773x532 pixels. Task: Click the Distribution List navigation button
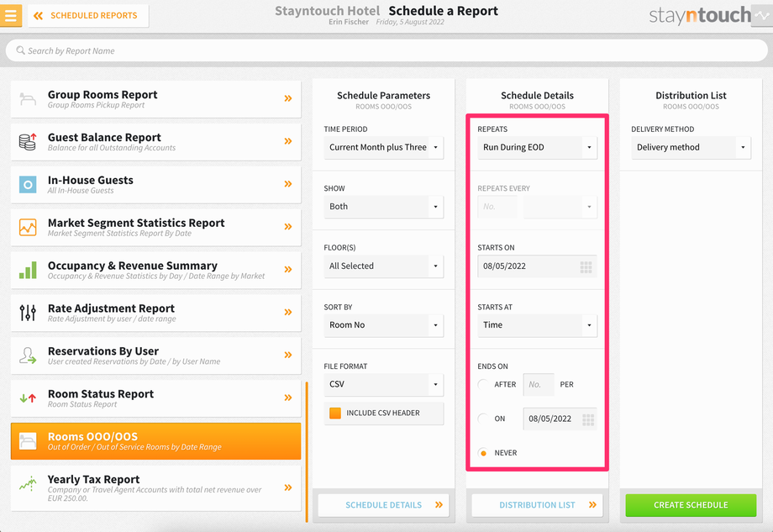538,505
